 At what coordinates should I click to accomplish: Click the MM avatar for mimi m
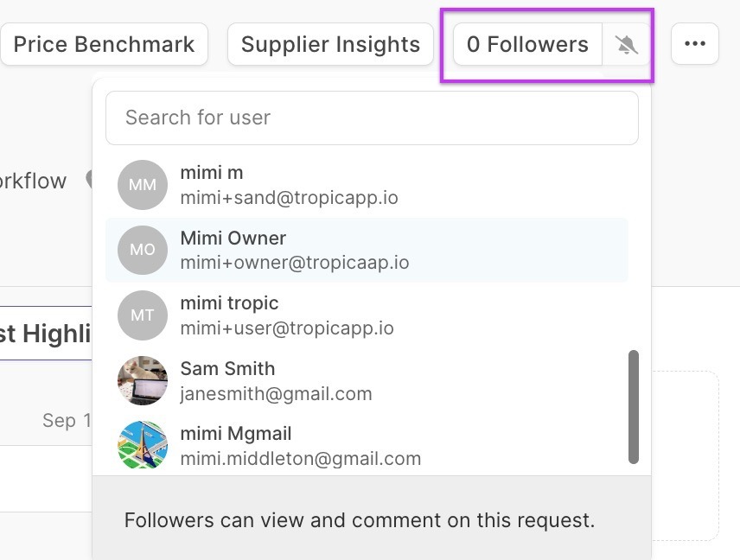(x=143, y=185)
